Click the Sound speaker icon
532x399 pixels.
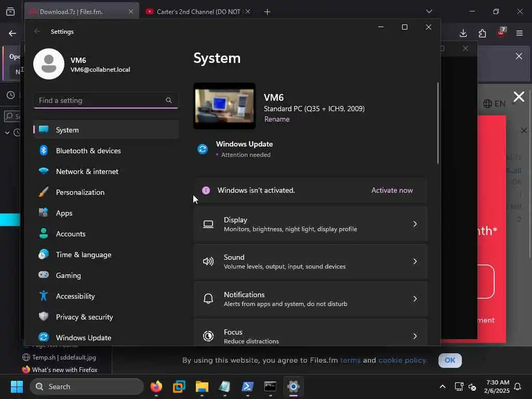(208, 261)
